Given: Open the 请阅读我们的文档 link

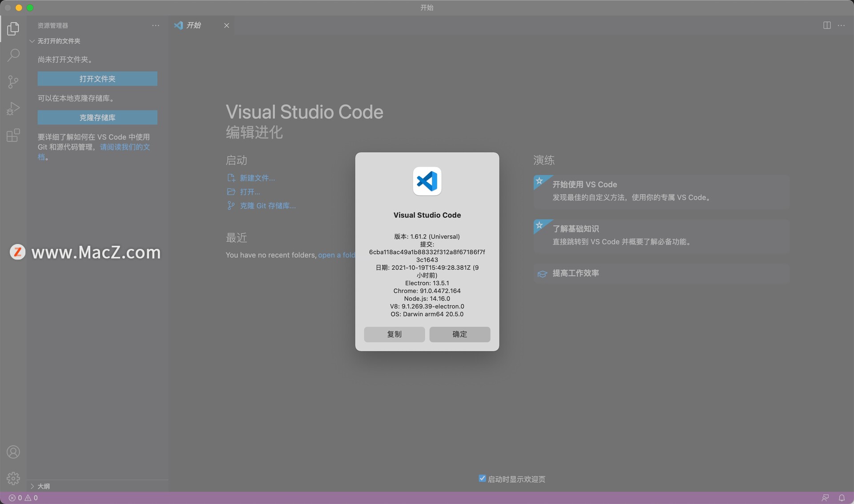Looking at the screenshot, I should [x=125, y=147].
